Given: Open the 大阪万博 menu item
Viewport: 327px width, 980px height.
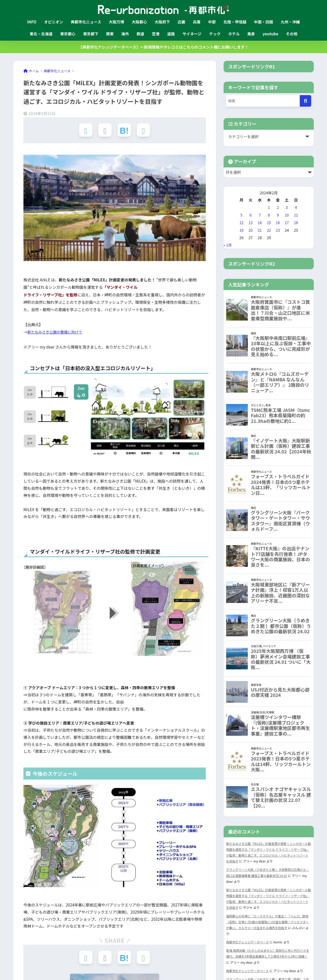Looking at the screenshot, I should [116, 22].
